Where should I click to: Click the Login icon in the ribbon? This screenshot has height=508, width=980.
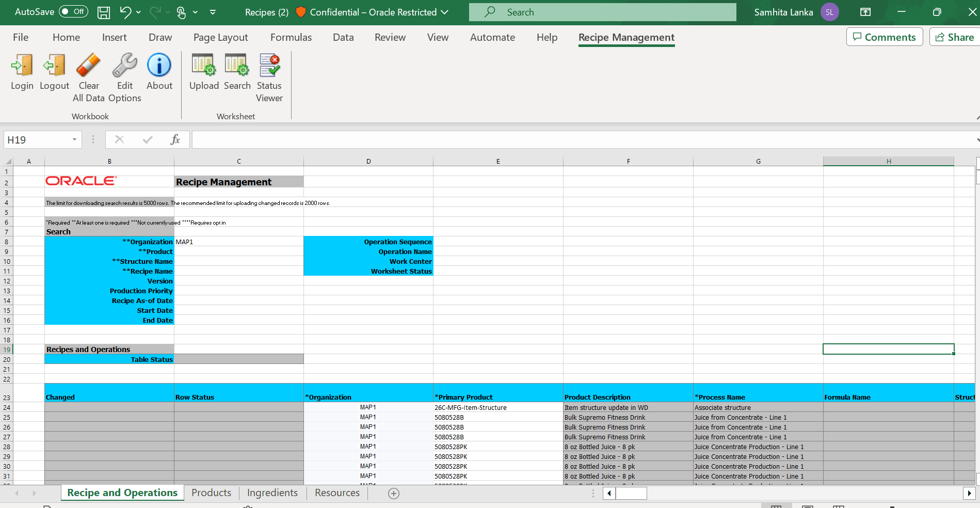(x=22, y=66)
